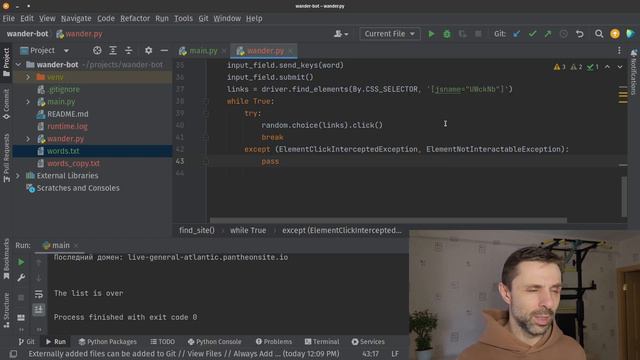Click editor vertical scrollbar thumb

[624, 196]
